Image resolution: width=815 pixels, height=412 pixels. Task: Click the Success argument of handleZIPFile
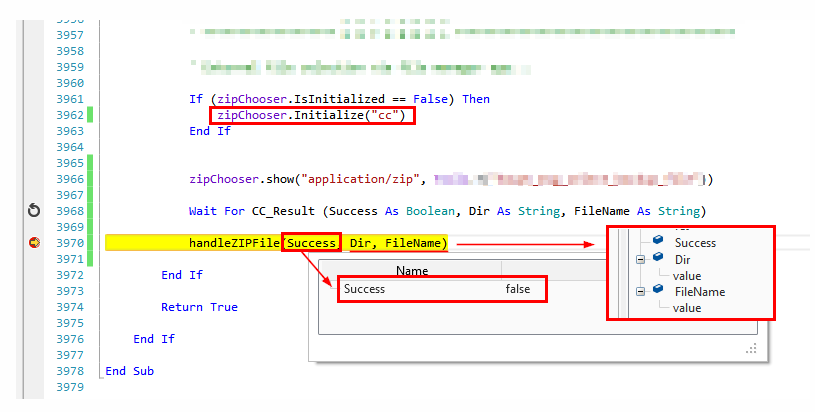[311, 243]
